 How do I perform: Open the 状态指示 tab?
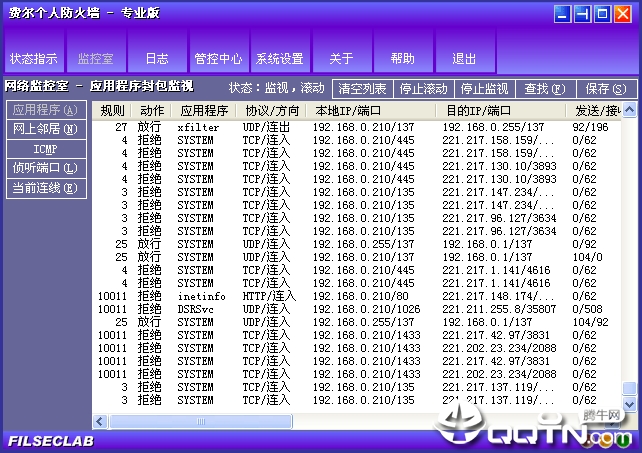34,51
